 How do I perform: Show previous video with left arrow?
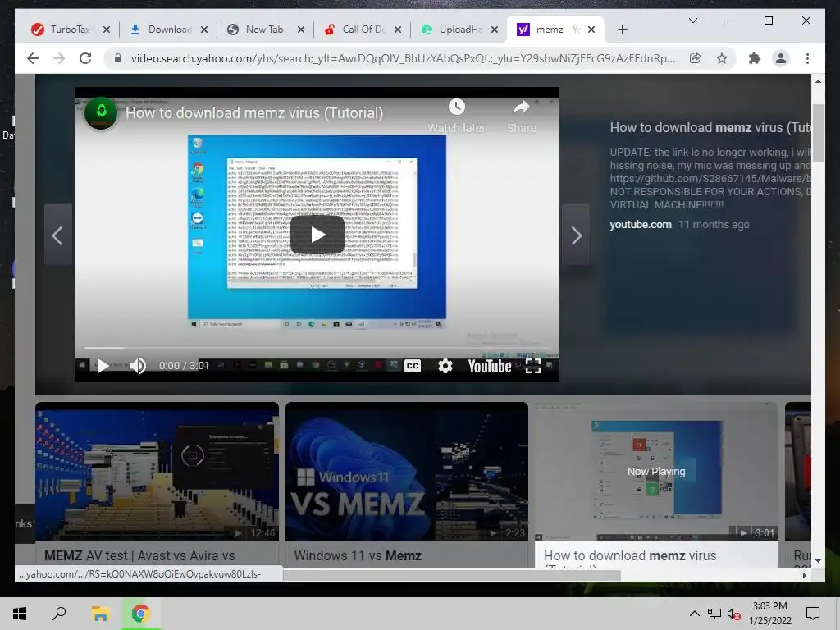pos(58,235)
